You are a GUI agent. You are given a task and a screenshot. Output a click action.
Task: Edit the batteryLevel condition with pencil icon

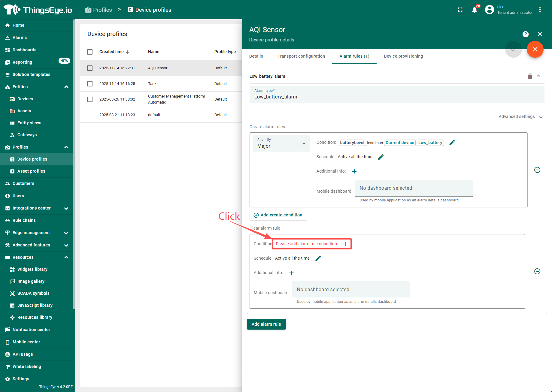coord(452,143)
